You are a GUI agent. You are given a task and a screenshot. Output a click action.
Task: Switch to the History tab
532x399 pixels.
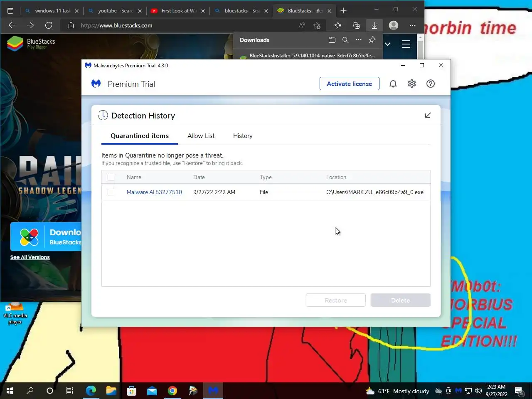pyautogui.click(x=243, y=136)
